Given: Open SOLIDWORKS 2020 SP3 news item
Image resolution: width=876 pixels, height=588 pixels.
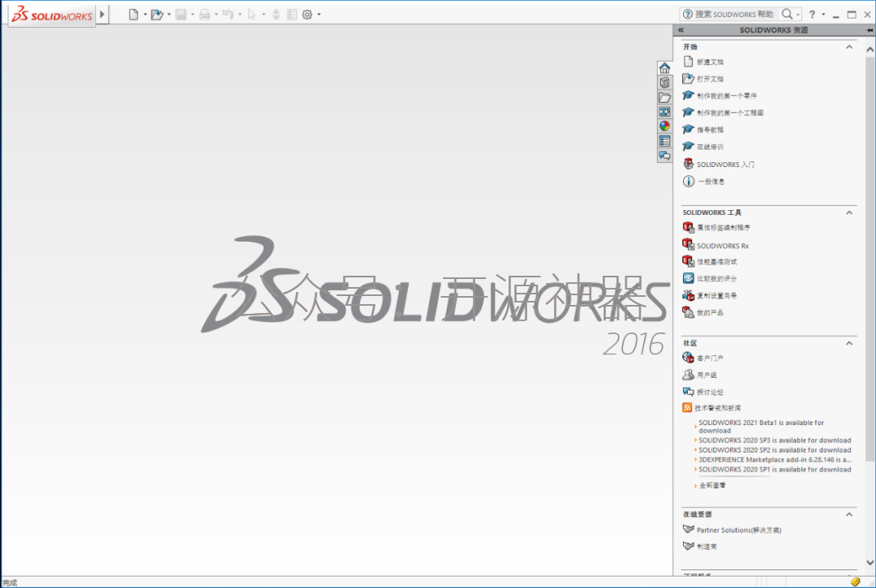Looking at the screenshot, I should tap(775, 440).
